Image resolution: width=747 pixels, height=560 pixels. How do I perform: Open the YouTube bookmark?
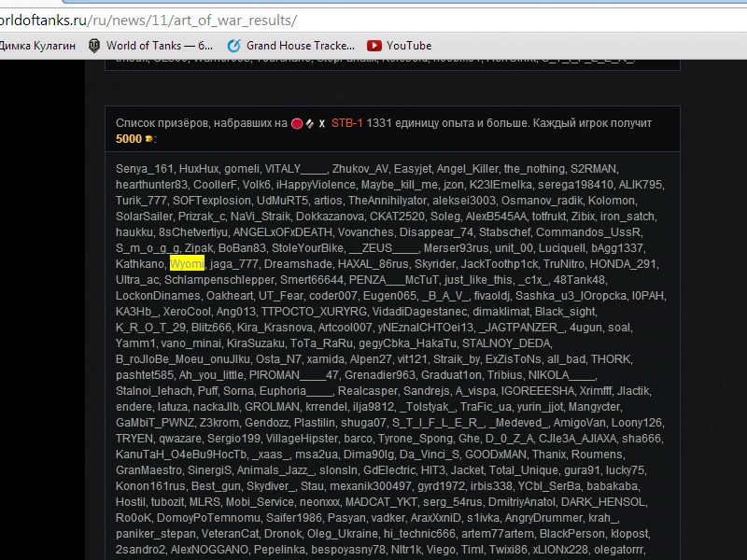[400, 46]
